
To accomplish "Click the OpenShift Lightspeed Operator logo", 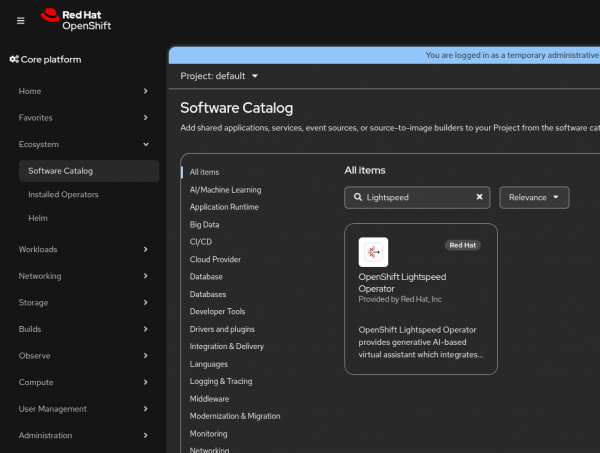I will click(373, 252).
